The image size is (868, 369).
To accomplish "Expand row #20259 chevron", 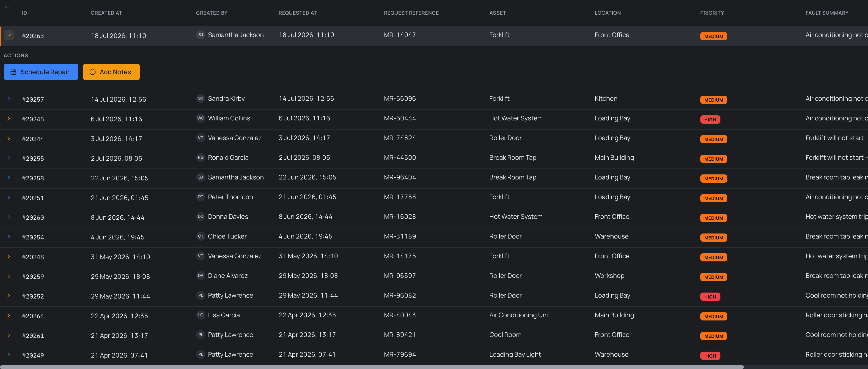I will pos(9,276).
